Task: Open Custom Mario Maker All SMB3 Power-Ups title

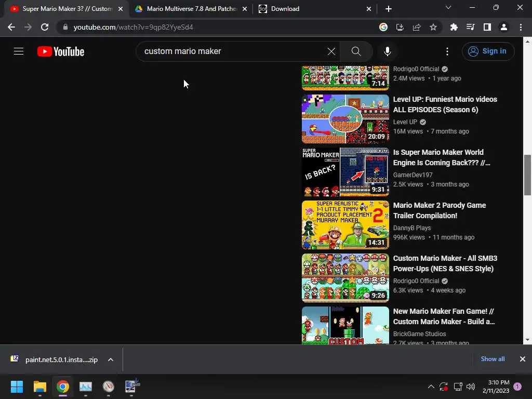Action: coord(445,263)
